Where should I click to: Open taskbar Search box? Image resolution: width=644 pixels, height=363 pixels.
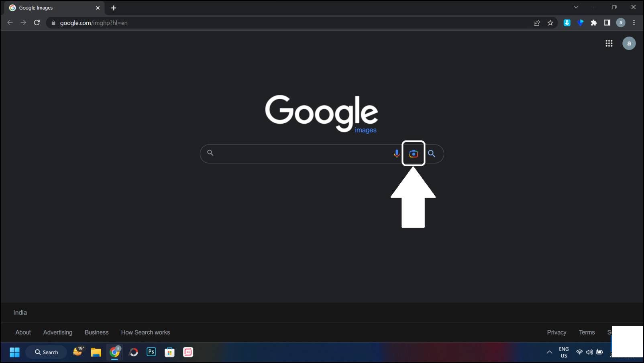(46, 352)
